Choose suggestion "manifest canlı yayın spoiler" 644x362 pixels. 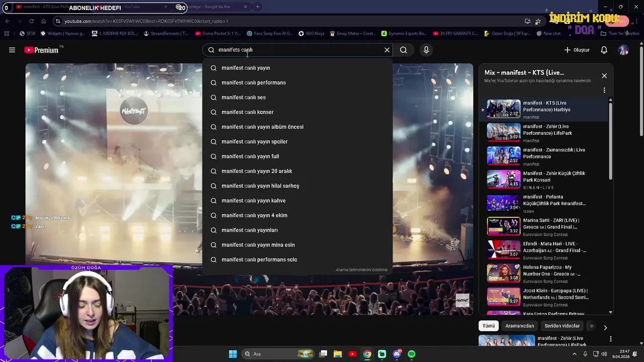tap(297, 141)
